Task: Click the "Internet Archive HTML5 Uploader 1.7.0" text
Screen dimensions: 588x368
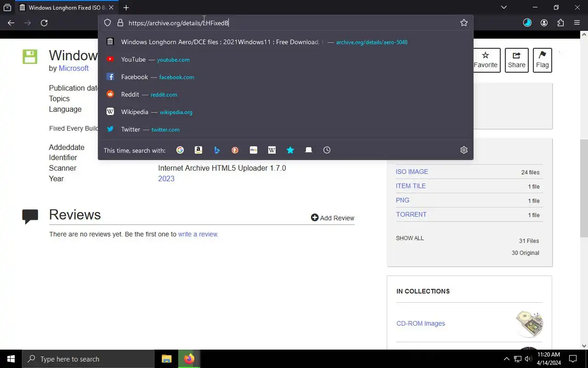Action: 222,168
